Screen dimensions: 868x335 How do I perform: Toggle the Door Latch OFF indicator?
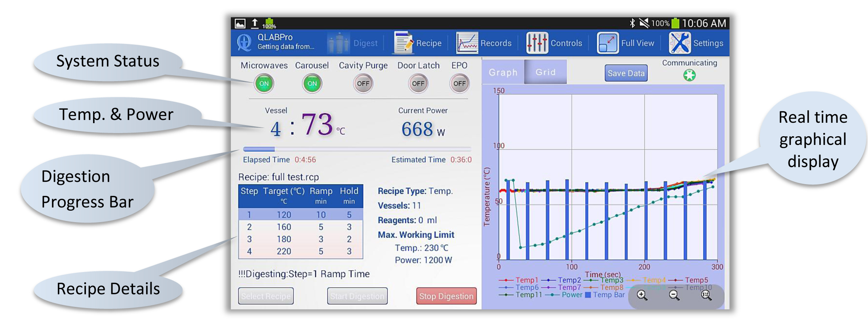tap(418, 84)
